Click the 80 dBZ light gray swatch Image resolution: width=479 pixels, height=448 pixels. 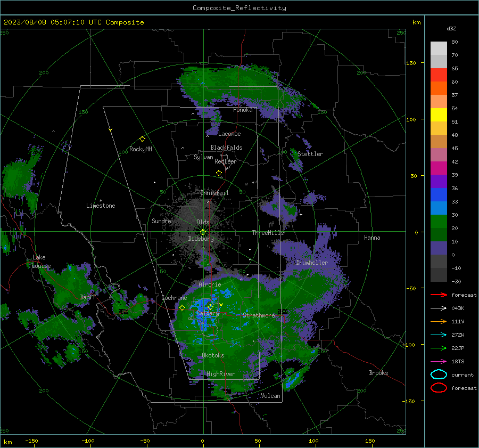click(x=439, y=48)
